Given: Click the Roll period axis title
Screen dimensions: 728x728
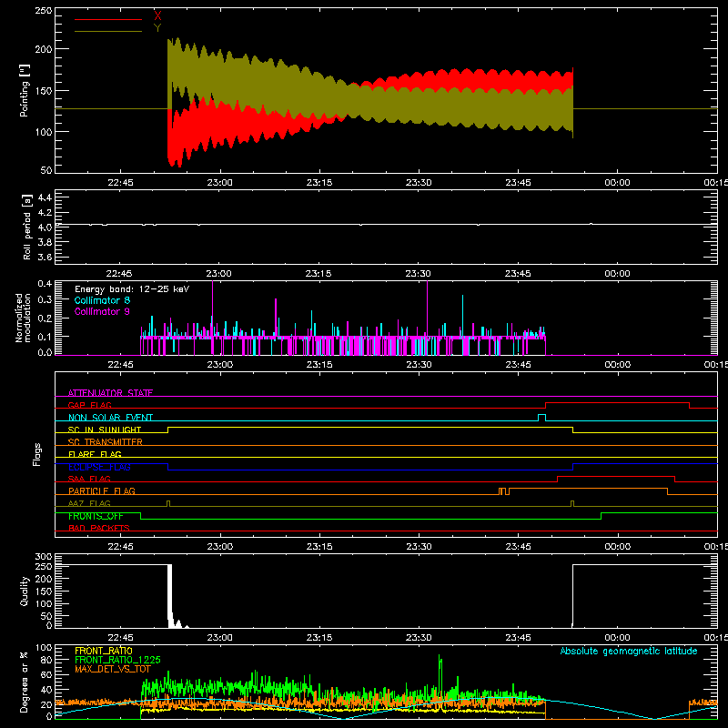Looking at the screenshot, I should (x=26, y=227).
